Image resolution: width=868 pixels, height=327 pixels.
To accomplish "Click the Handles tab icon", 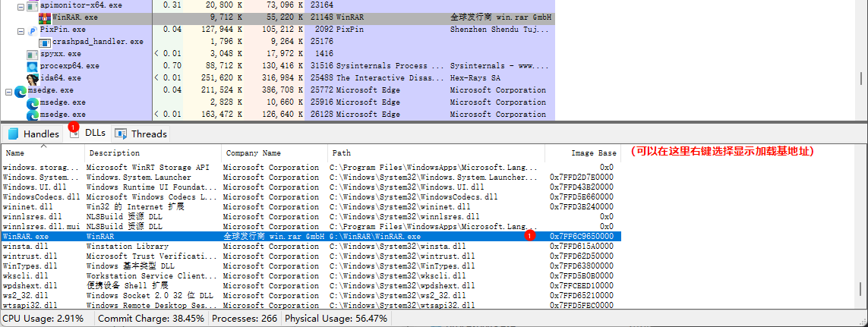I will point(13,134).
